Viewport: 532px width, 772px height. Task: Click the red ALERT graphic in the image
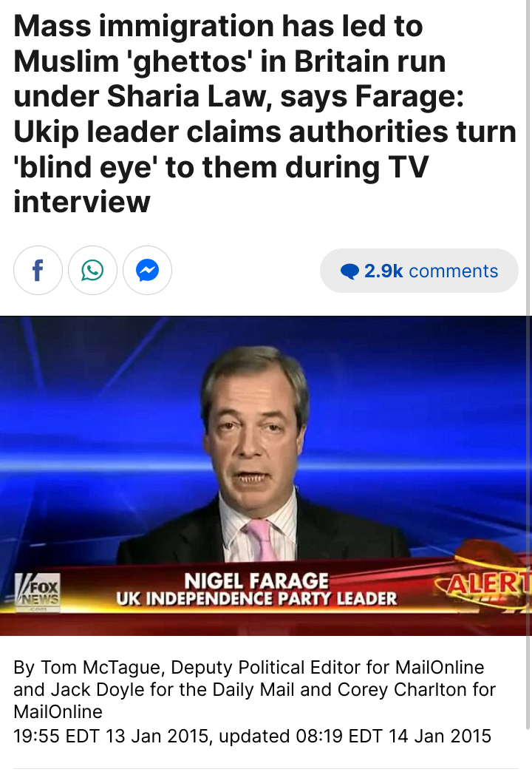pos(485,584)
